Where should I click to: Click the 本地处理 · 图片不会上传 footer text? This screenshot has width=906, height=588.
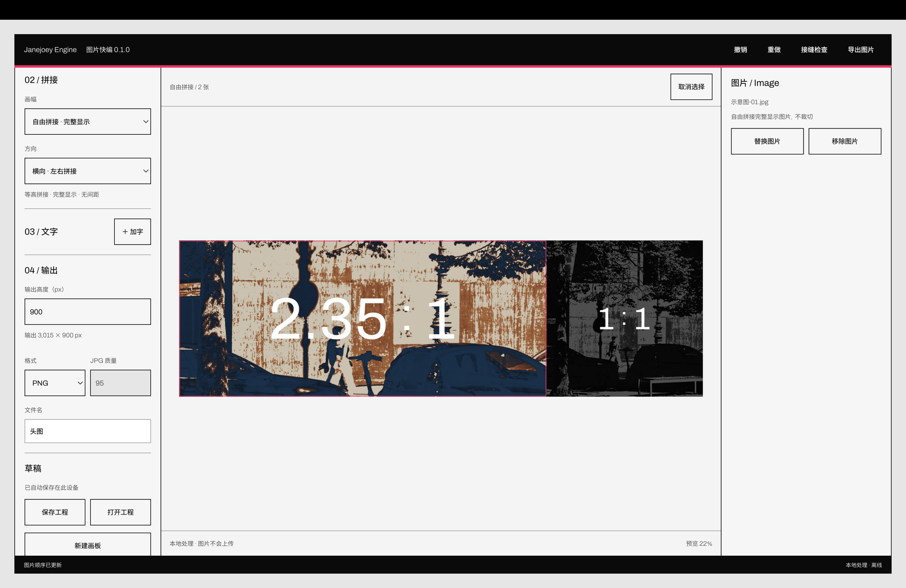click(x=201, y=543)
